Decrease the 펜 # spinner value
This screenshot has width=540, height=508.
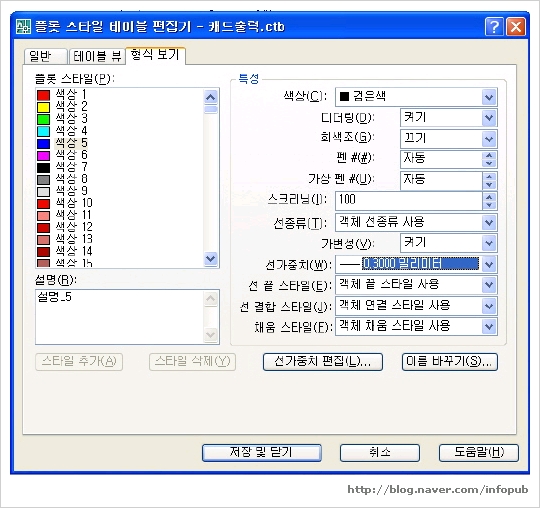489,164
